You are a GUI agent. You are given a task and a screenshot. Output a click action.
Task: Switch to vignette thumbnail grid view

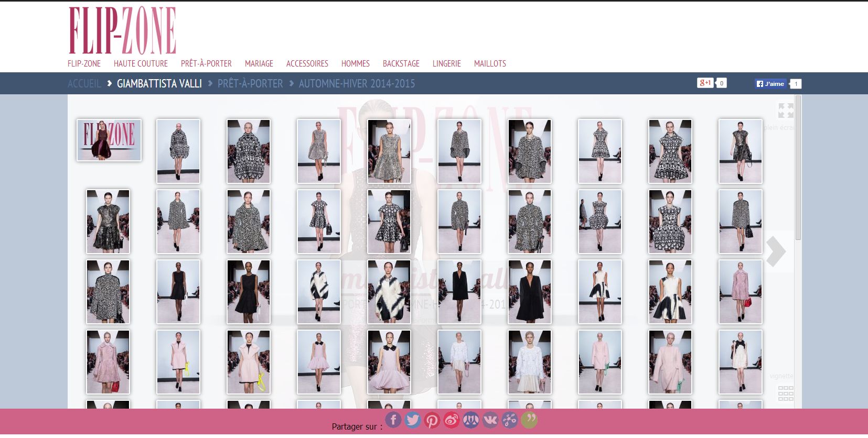tap(785, 393)
